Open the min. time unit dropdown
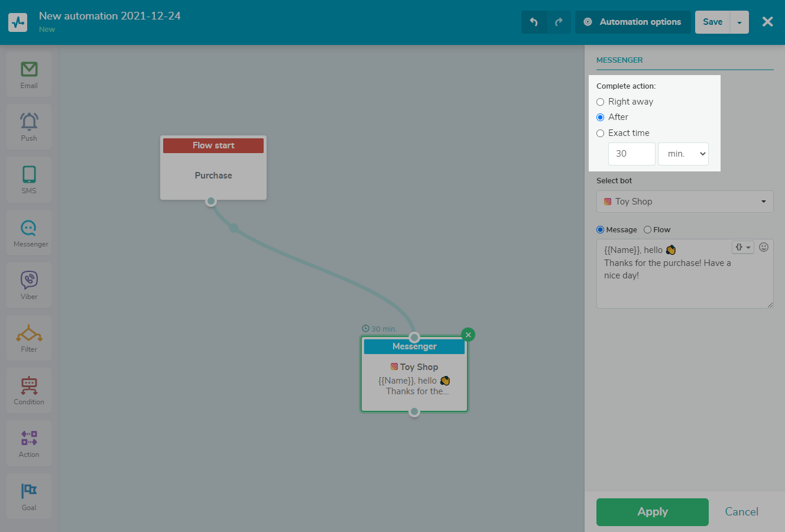The width and height of the screenshot is (785, 532). click(683, 154)
